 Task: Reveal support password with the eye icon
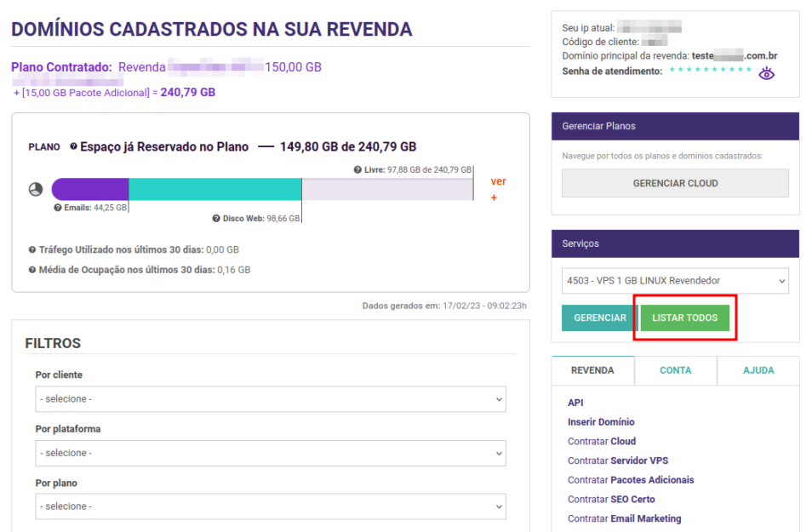coord(766,73)
